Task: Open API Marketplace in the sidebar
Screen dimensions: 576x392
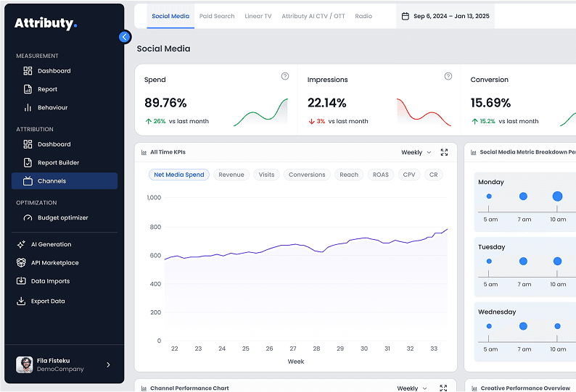Action: click(x=54, y=263)
